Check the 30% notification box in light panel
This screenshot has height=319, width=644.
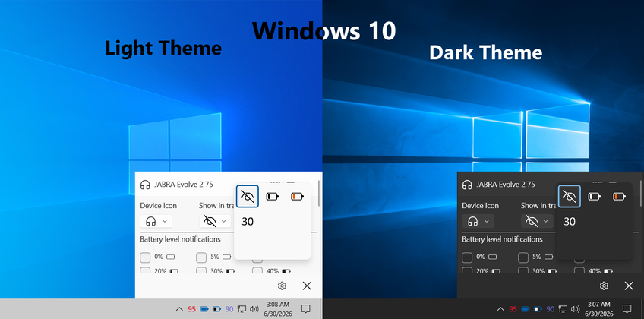(x=200, y=270)
